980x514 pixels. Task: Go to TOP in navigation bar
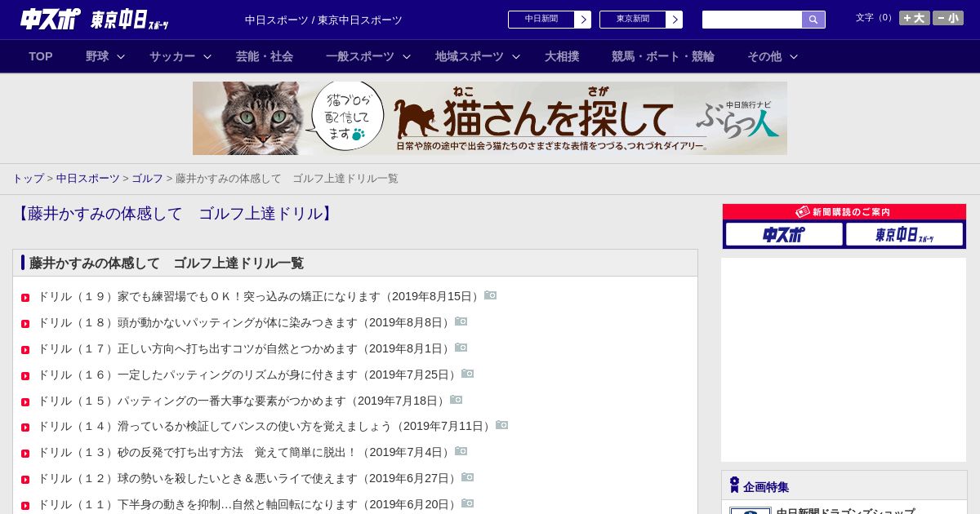[41, 56]
